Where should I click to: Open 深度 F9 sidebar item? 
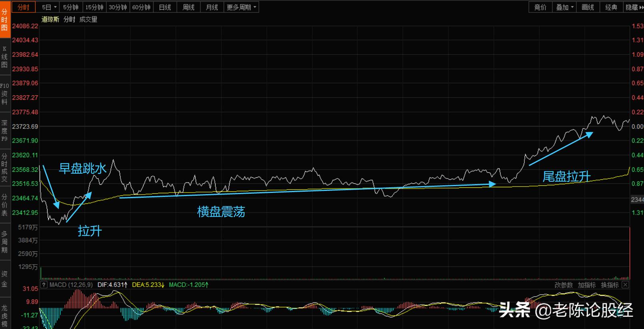click(x=5, y=130)
